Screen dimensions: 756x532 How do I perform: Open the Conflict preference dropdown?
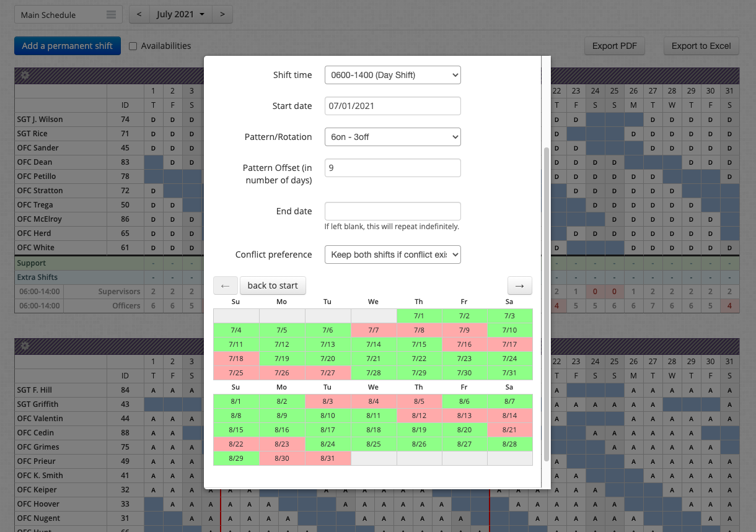click(x=392, y=255)
